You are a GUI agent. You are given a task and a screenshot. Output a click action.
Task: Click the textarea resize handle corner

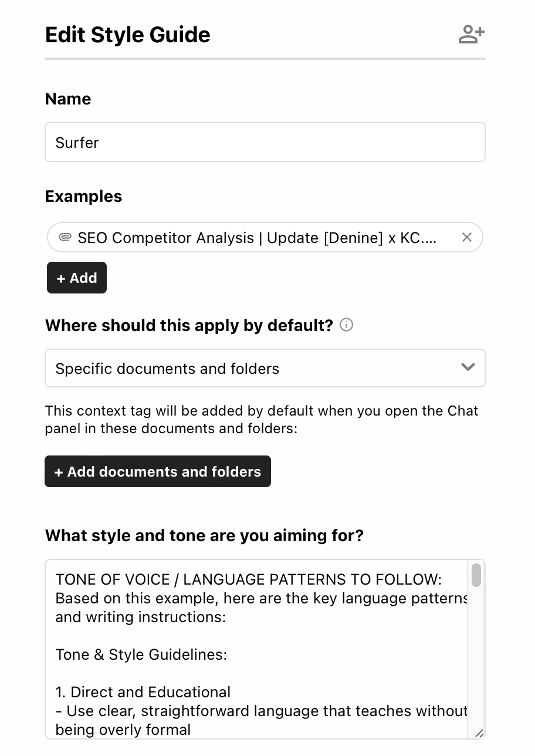[x=479, y=733]
